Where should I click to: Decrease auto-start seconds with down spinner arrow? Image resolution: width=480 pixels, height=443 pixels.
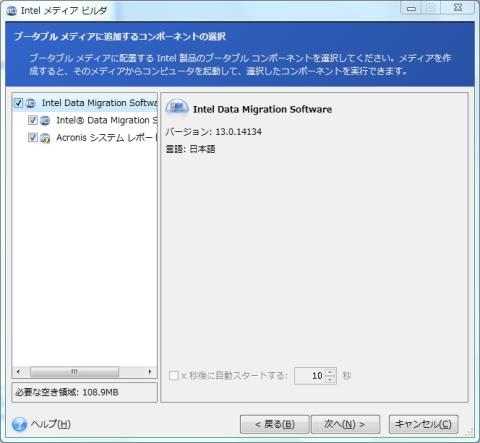[330, 380]
